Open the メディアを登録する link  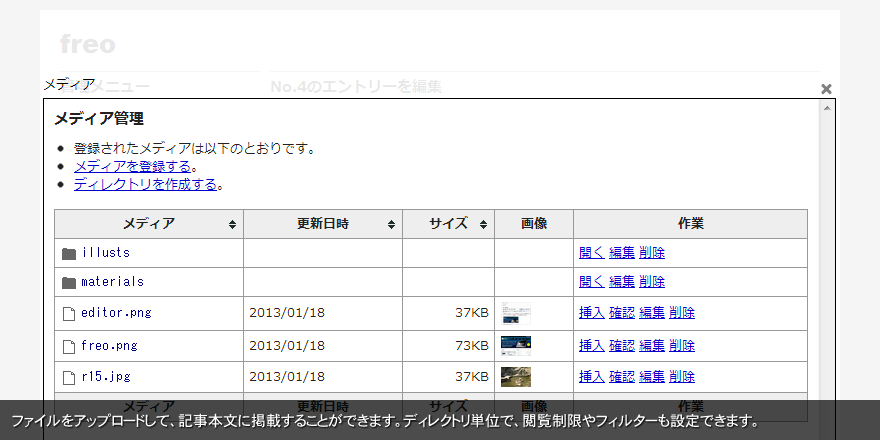tap(132, 166)
